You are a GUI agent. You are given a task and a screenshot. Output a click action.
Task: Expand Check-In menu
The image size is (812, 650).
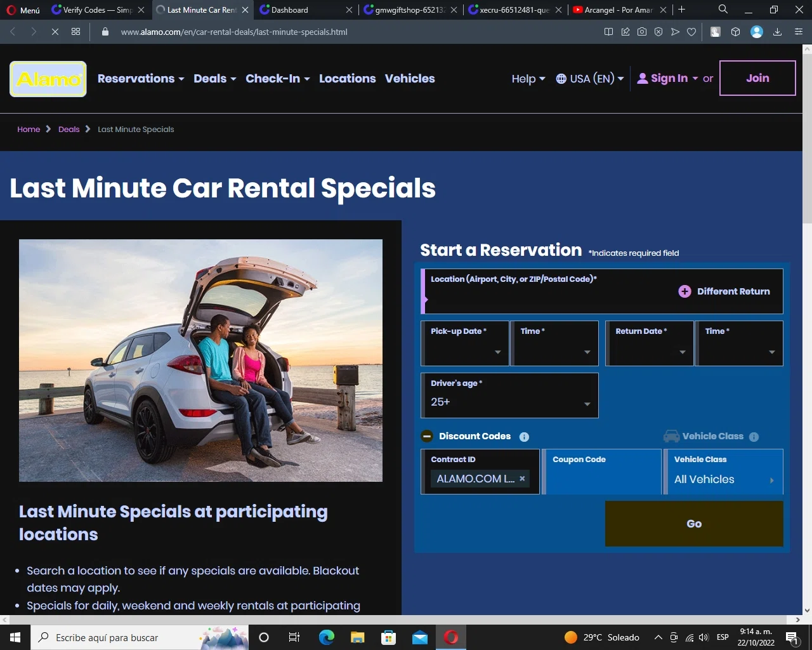tap(278, 79)
